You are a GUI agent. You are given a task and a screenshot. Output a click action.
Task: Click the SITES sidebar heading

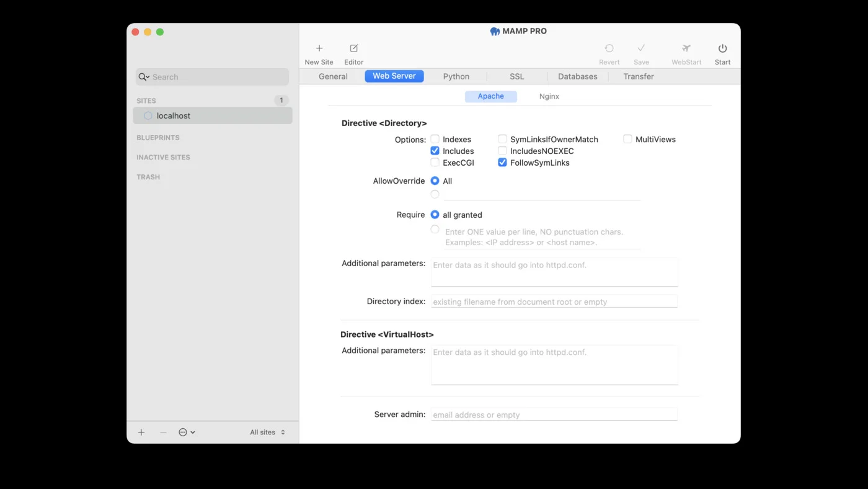tap(146, 101)
